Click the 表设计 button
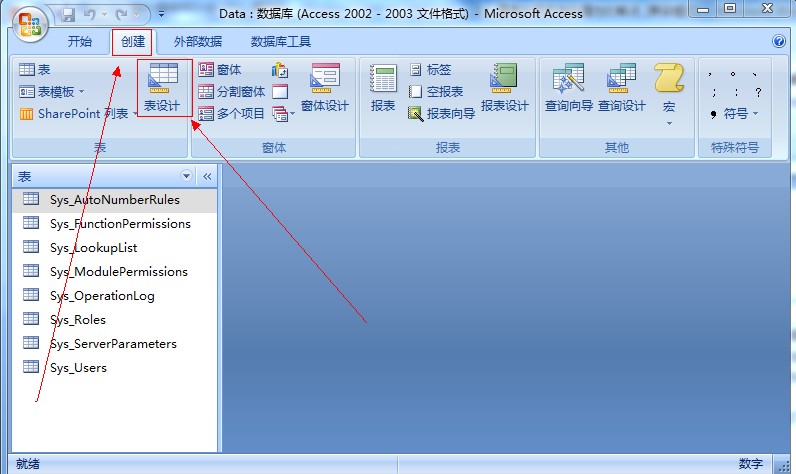 tap(162, 87)
